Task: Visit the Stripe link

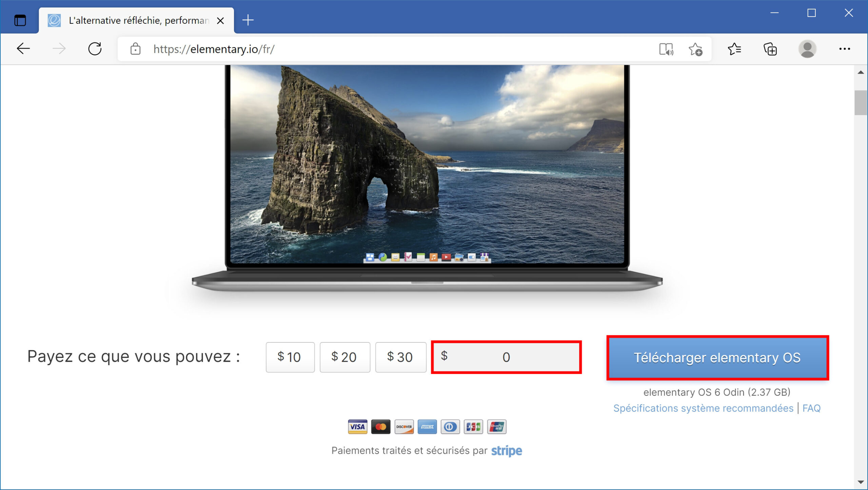Action: tap(507, 451)
